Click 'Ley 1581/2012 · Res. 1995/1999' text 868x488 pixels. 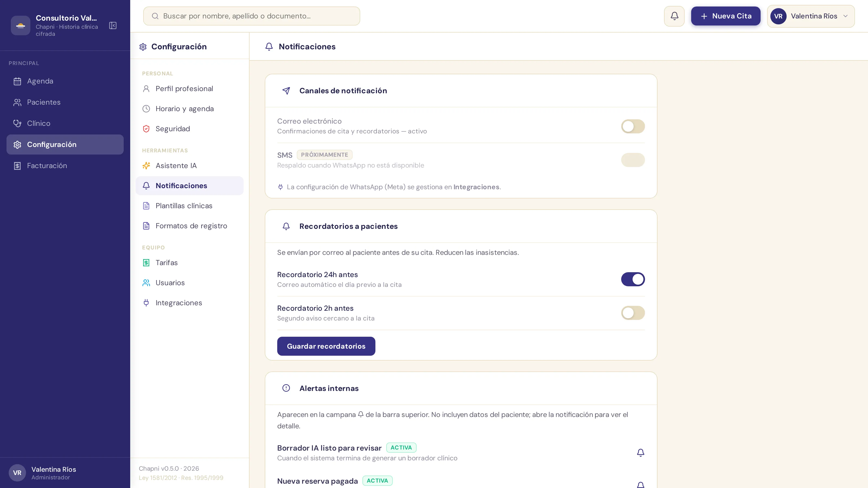(181, 478)
